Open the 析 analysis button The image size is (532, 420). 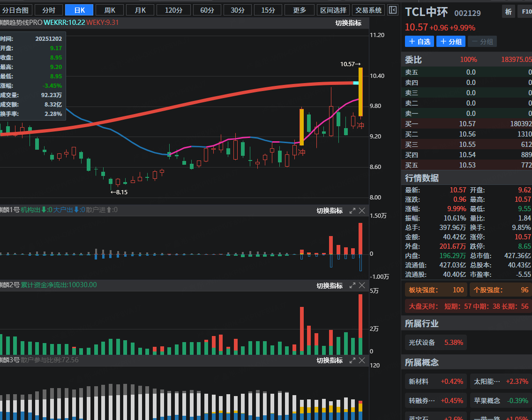509,12
